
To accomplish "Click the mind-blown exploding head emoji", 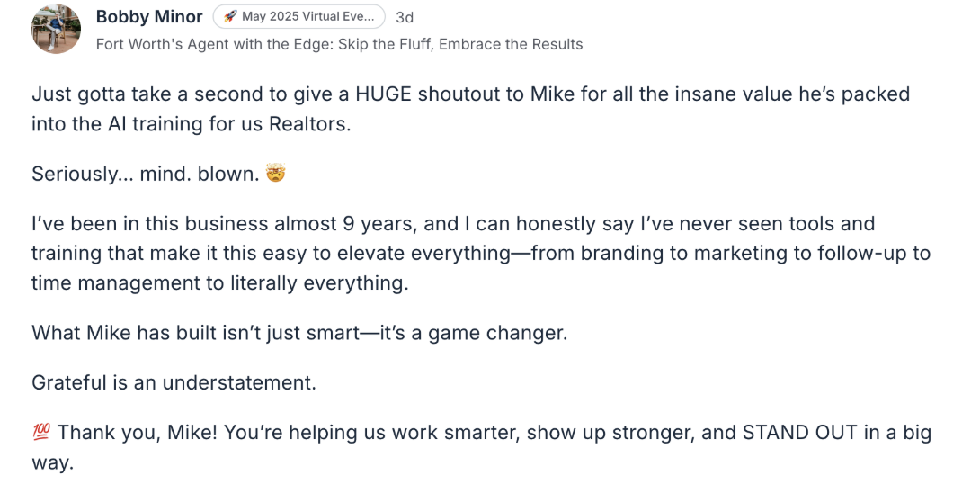I will 276,174.
